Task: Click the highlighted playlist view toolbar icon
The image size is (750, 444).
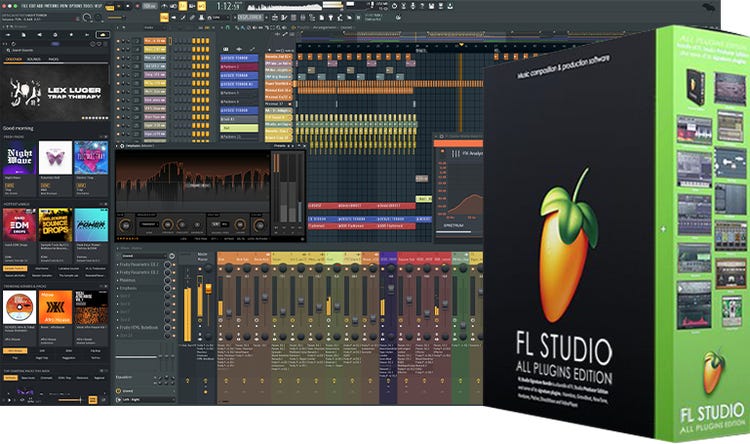Action: (x=165, y=17)
